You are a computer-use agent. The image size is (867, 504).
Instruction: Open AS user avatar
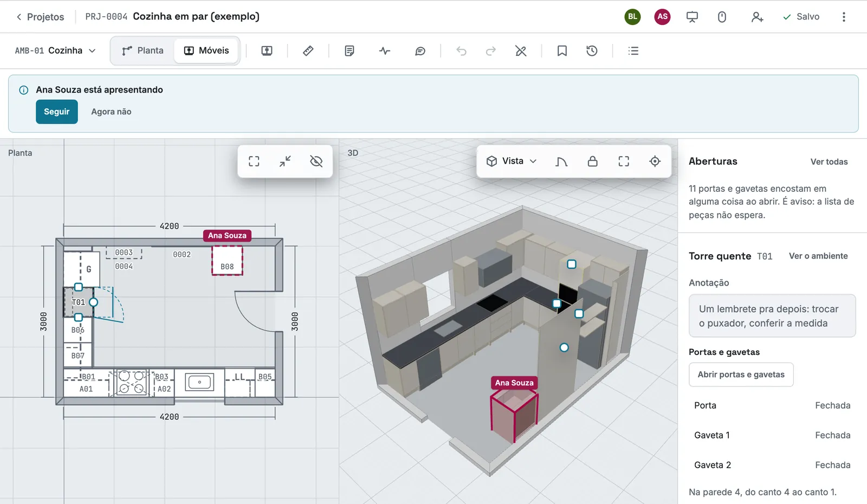[662, 17]
